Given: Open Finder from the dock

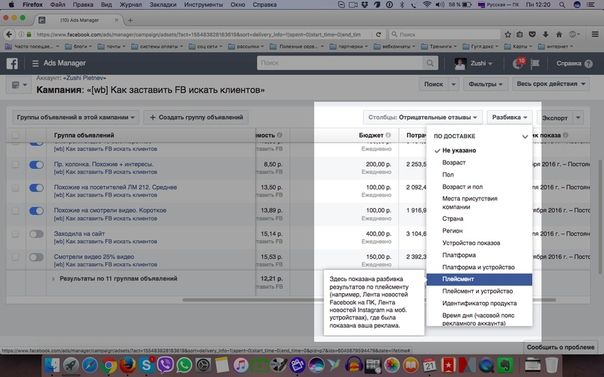Looking at the screenshot, I should (x=52, y=365).
